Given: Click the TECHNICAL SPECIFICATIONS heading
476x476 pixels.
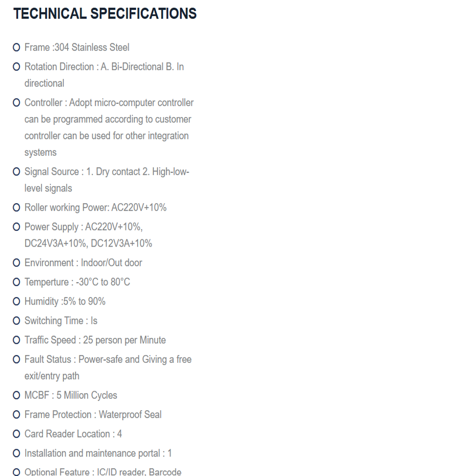Looking at the screenshot, I should click(x=105, y=14).
